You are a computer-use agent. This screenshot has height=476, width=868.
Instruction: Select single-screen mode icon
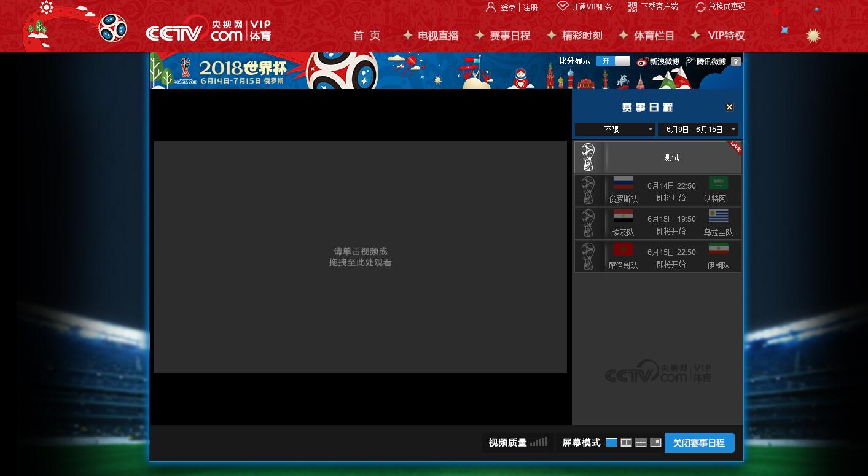coord(611,442)
